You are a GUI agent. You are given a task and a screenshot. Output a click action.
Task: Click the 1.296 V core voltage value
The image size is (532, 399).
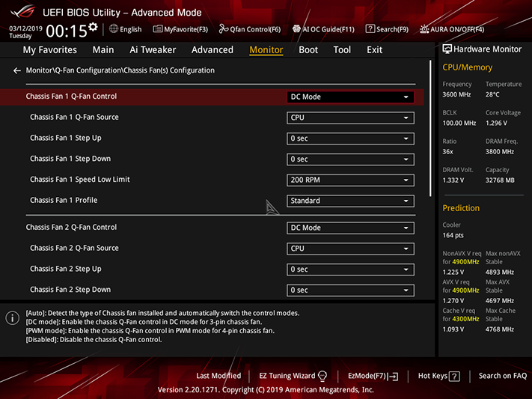tap(496, 124)
